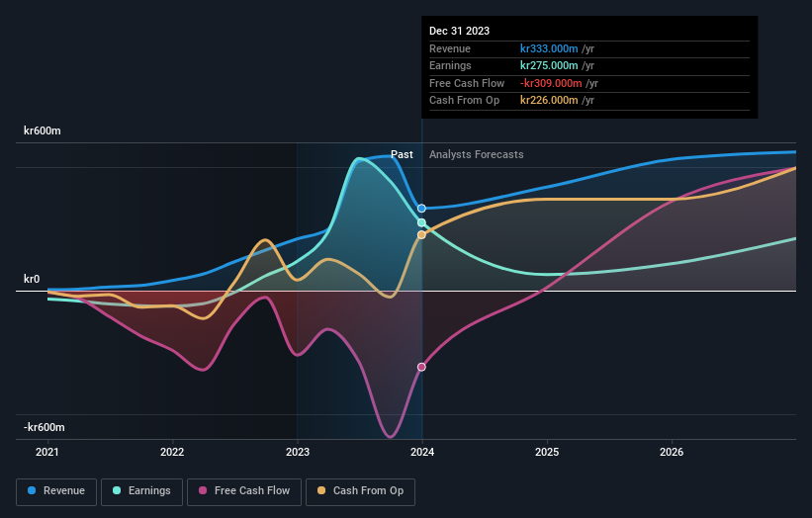The image size is (812, 518).
Task: Click the 2021 x-axis label
Action: (x=47, y=452)
